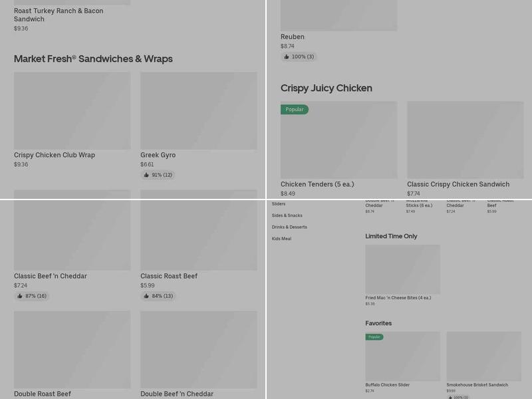532x399 pixels.
Task: Click the thumbs-up icon beside 84% rating
Action: (x=146, y=296)
